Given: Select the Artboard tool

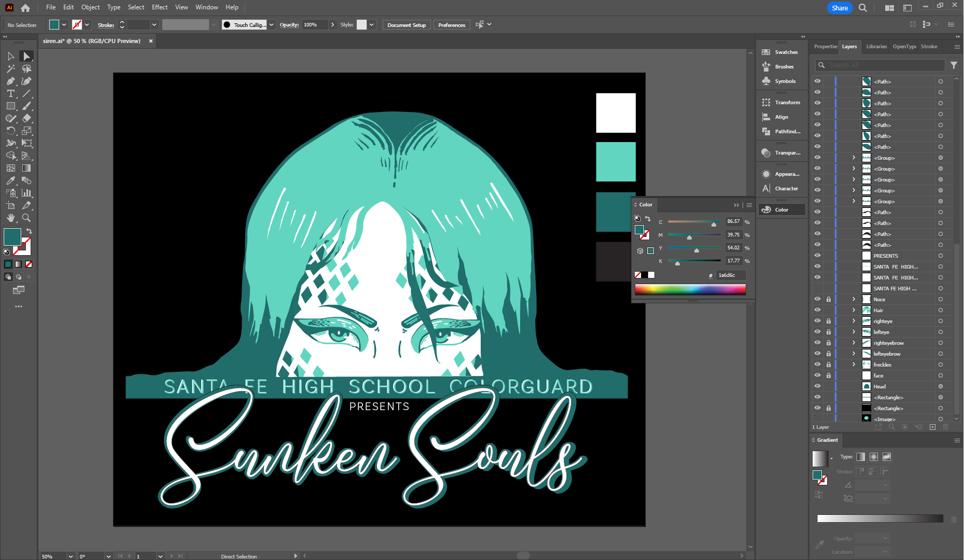Looking at the screenshot, I should click(x=11, y=205).
